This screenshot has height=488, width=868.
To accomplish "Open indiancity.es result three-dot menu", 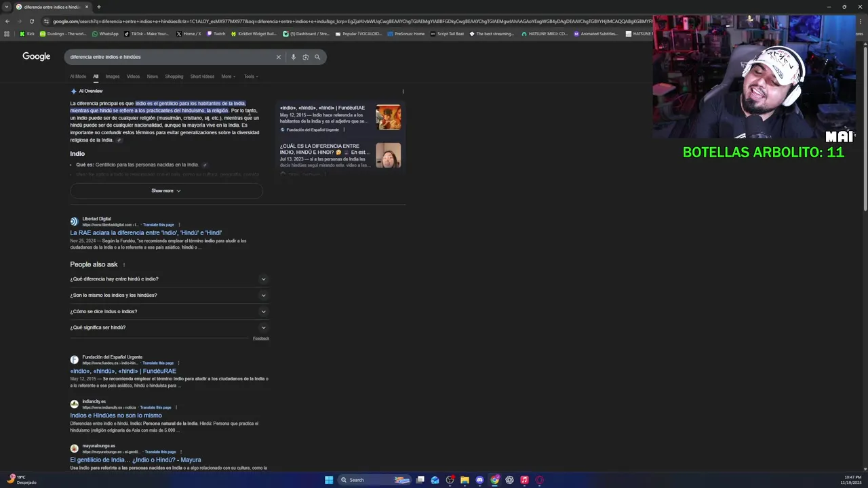I will [176, 407].
